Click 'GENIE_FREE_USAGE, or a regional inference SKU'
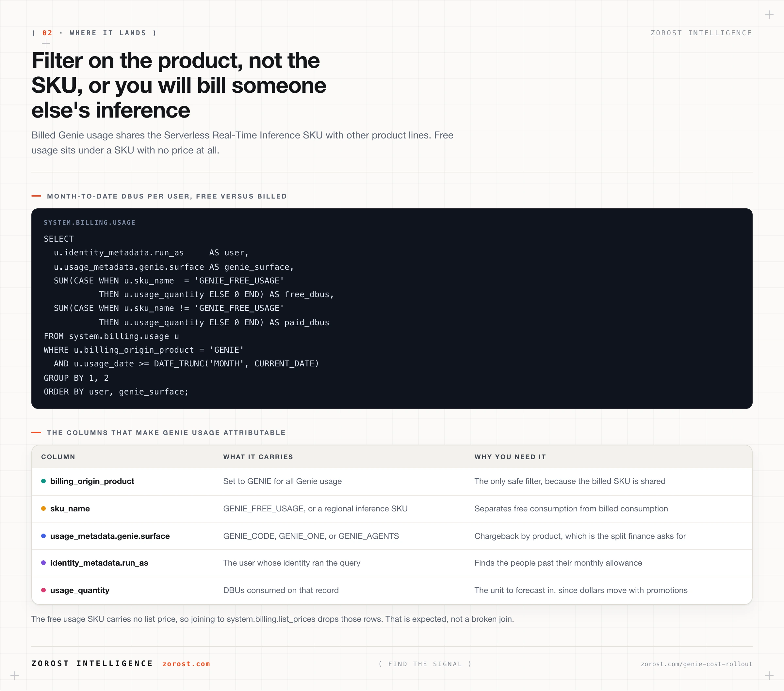This screenshot has width=784, height=691. (x=315, y=508)
